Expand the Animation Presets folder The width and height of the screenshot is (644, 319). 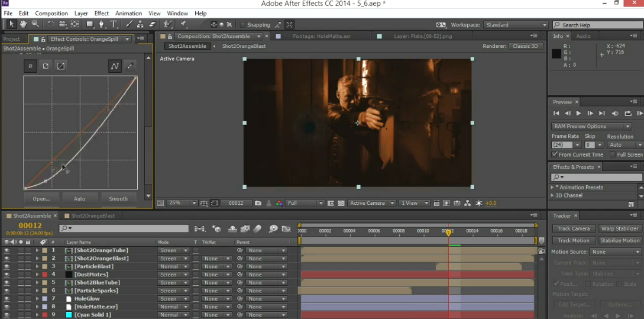tap(552, 187)
